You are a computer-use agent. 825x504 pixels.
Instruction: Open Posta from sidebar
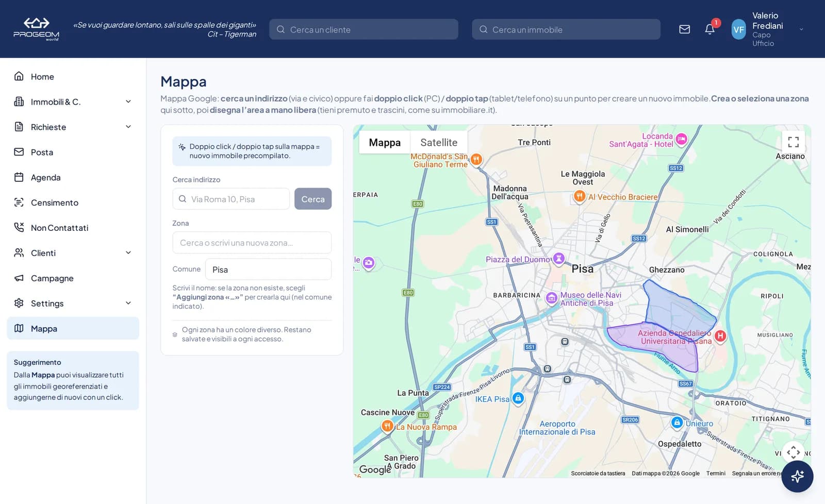click(73, 152)
